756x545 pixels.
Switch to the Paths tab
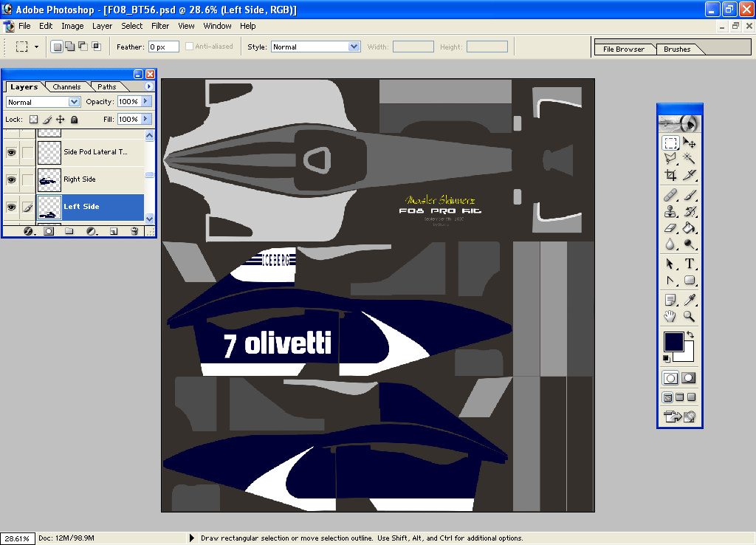[106, 87]
